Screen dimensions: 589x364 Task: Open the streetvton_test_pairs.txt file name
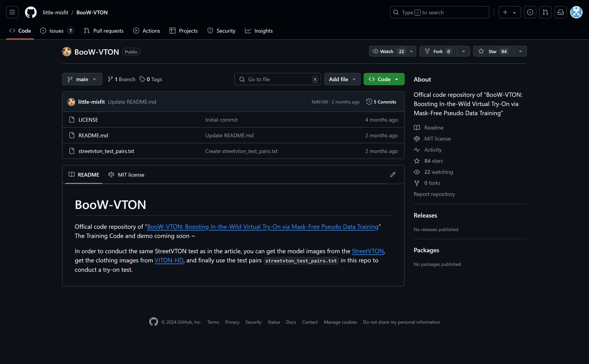coord(106,151)
